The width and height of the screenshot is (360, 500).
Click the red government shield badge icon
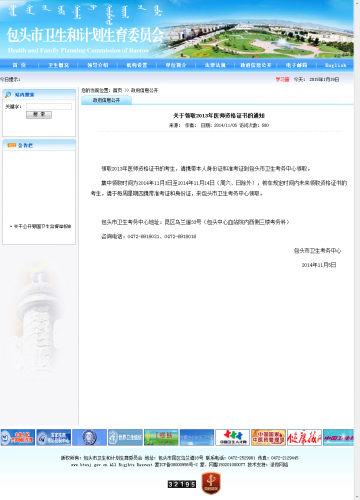tap(211, 483)
